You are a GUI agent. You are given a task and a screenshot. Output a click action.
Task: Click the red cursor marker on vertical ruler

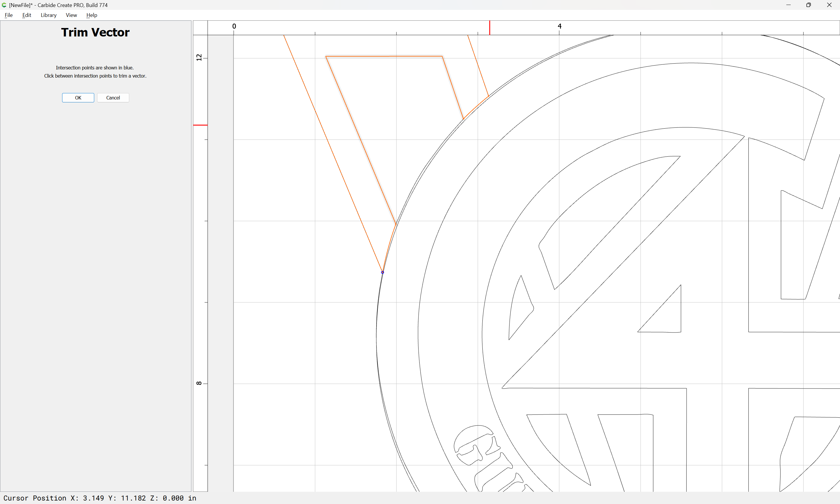point(200,125)
